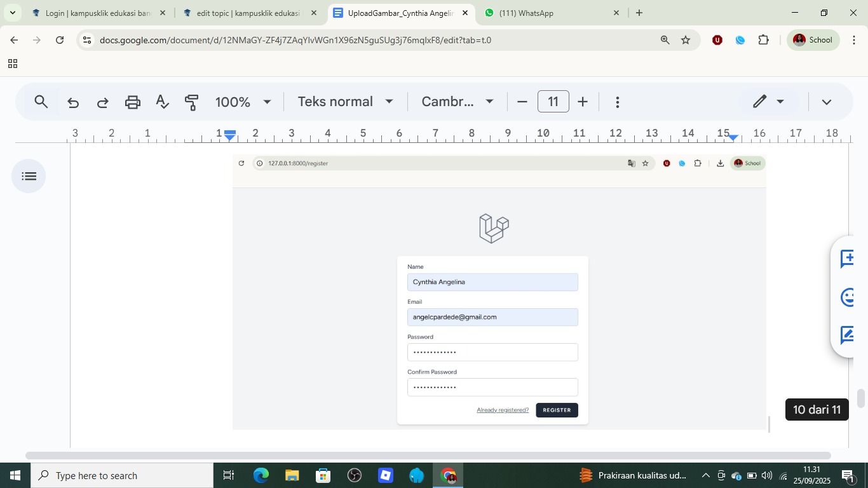
Task: Decrease font size with minus button
Action: click(522, 102)
